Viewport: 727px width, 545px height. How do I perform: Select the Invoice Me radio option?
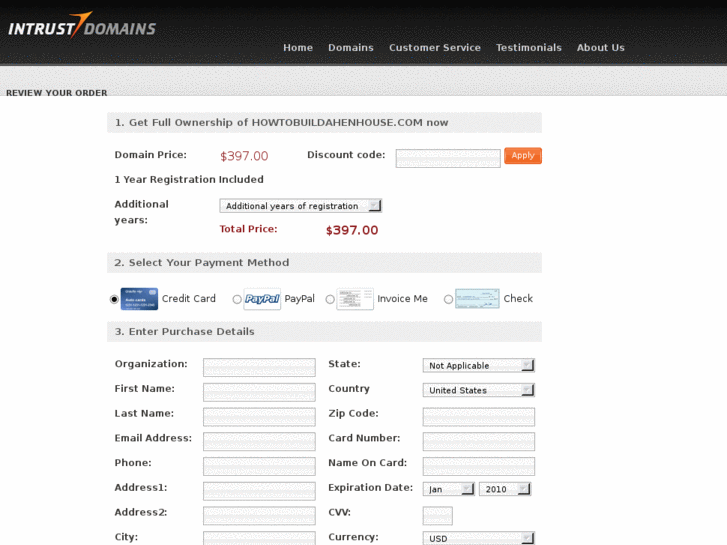coord(330,299)
